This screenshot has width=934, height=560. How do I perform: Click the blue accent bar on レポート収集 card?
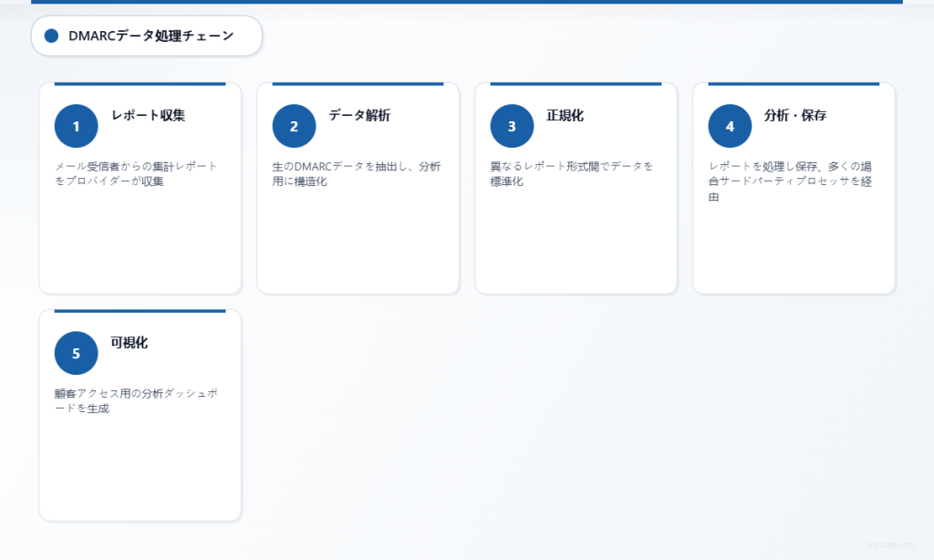pyautogui.click(x=140, y=82)
